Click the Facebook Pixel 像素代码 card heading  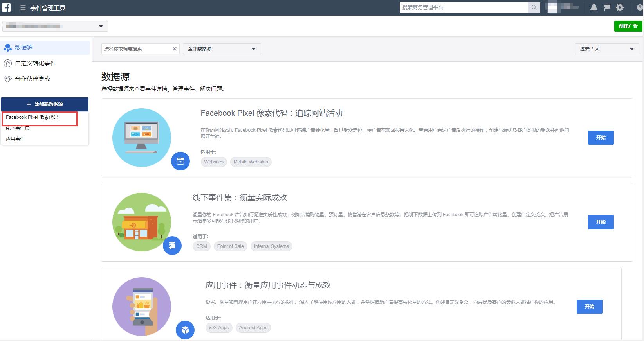(x=272, y=113)
